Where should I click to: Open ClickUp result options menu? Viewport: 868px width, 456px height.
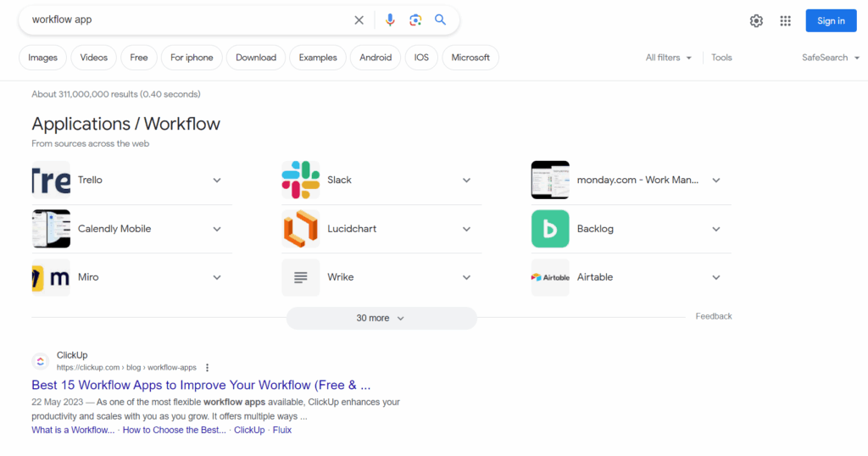coord(207,368)
